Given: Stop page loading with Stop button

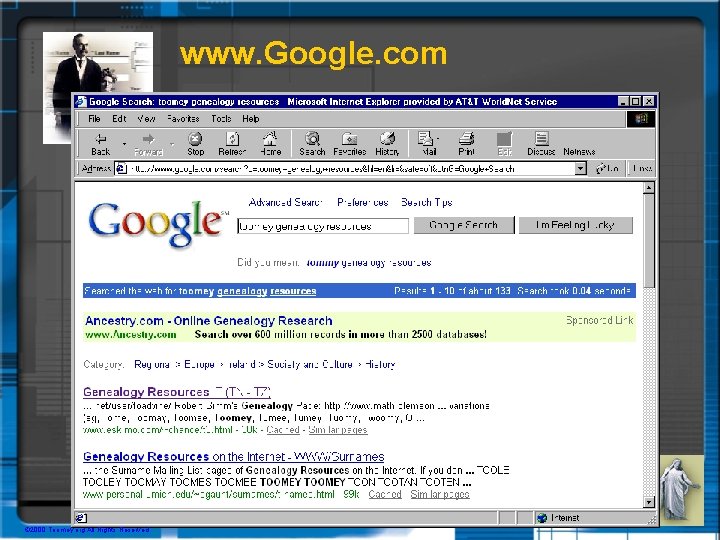Looking at the screenshot, I should click(195, 144).
